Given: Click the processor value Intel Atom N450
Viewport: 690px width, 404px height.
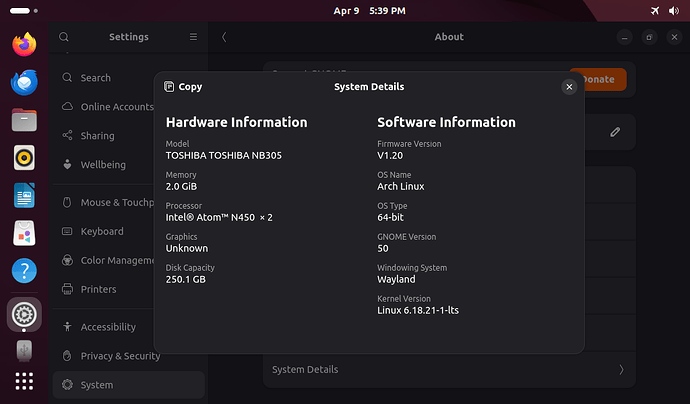Looking at the screenshot, I should [219, 217].
